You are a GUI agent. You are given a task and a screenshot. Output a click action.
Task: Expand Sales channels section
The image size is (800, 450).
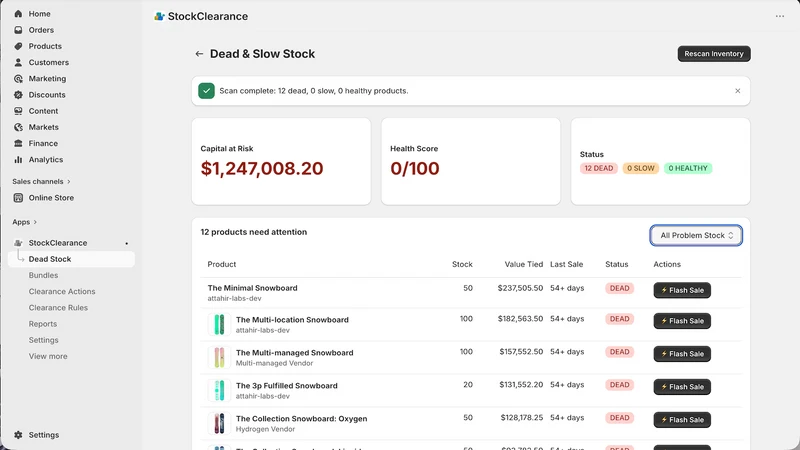pyautogui.click(x=41, y=182)
